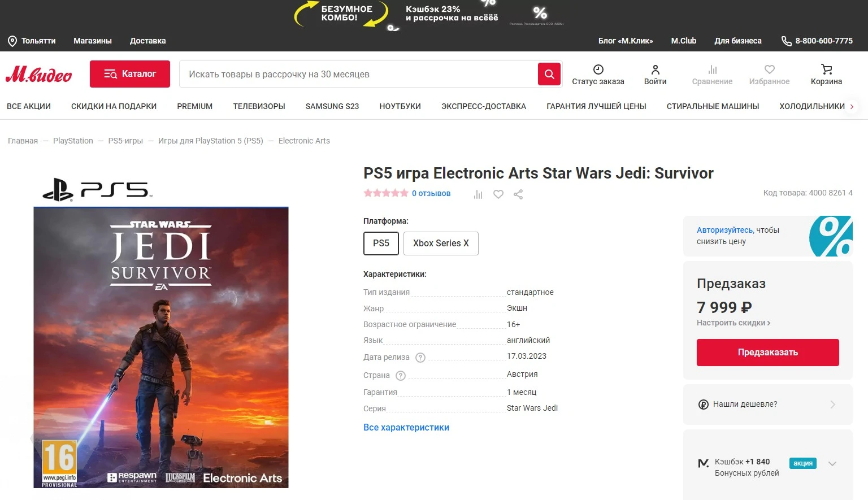Open Блог «М.Клик» link
Image resolution: width=868 pixels, height=500 pixels.
(x=626, y=41)
